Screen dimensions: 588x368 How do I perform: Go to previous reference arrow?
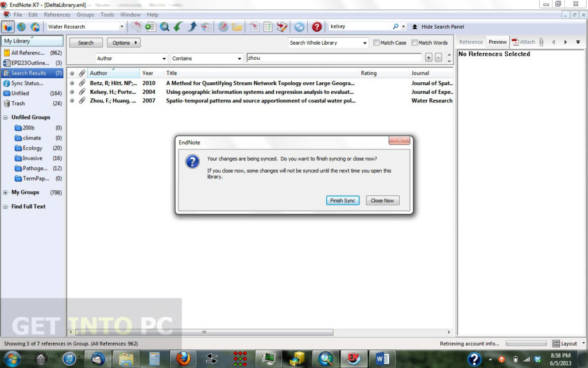(x=554, y=42)
